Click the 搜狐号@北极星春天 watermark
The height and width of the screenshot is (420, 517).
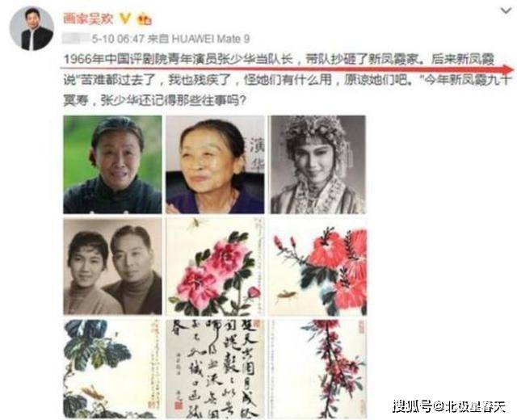[449, 405]
